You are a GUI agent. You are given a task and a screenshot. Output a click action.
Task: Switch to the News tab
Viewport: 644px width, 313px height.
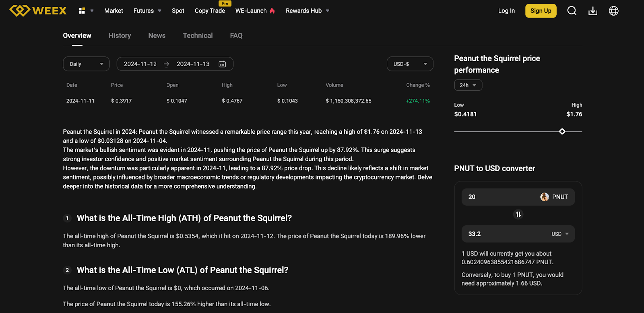[157, 35]
